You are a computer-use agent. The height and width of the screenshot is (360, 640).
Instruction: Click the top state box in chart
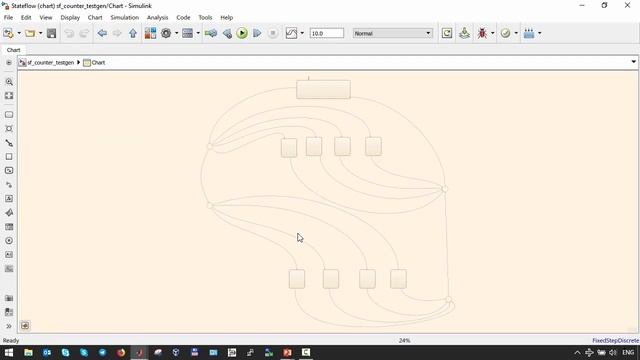coord(323,89)
